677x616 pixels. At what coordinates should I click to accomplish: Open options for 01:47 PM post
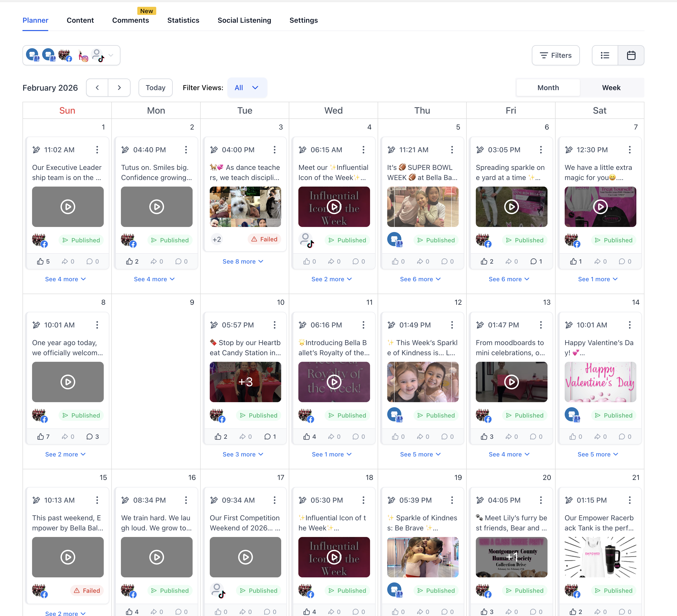[541, 325]
